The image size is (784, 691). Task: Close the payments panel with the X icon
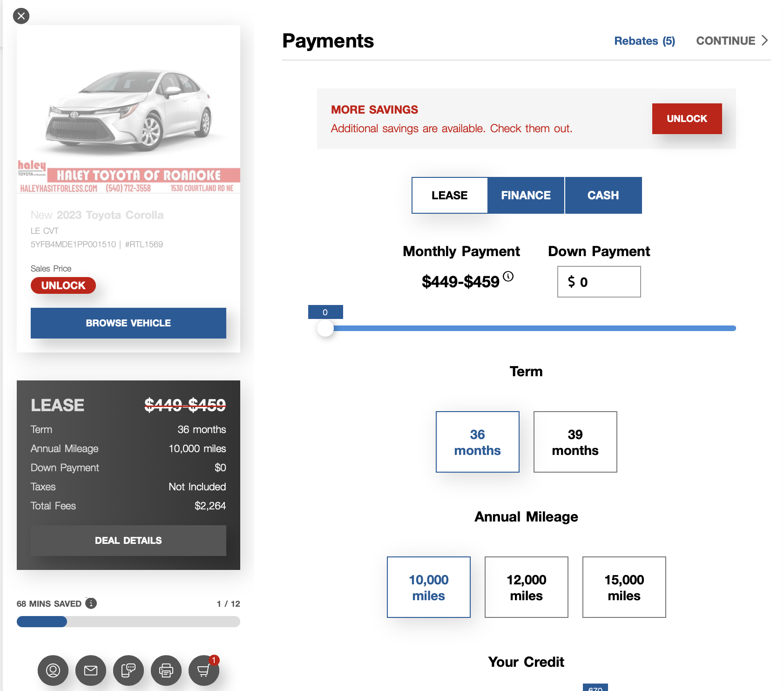pos(21,16)
